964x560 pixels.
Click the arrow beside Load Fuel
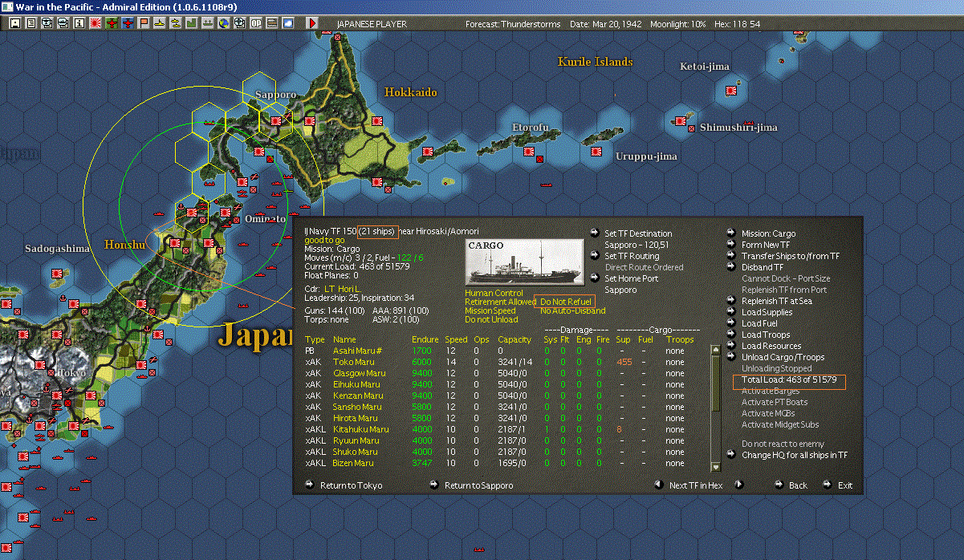pos(731,323)
